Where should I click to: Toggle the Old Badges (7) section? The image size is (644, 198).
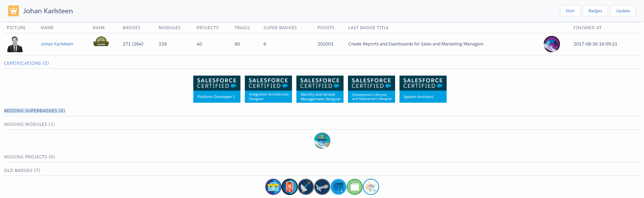tap(22, 171)
